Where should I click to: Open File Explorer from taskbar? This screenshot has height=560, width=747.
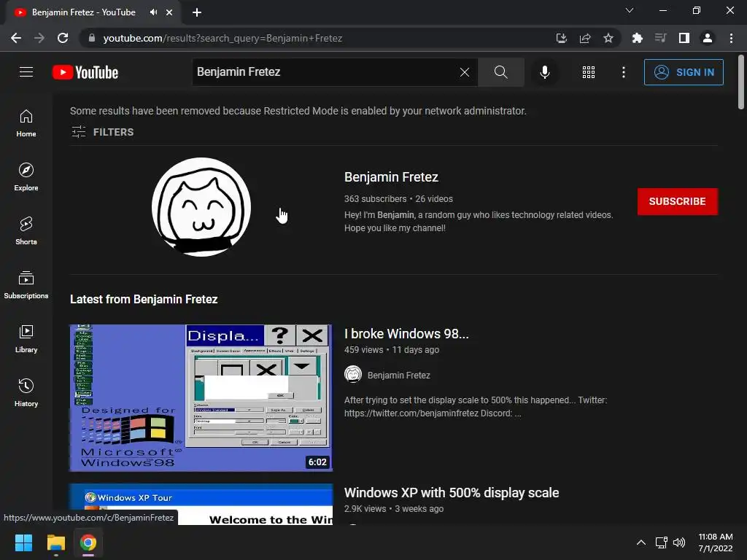point(55,542)
